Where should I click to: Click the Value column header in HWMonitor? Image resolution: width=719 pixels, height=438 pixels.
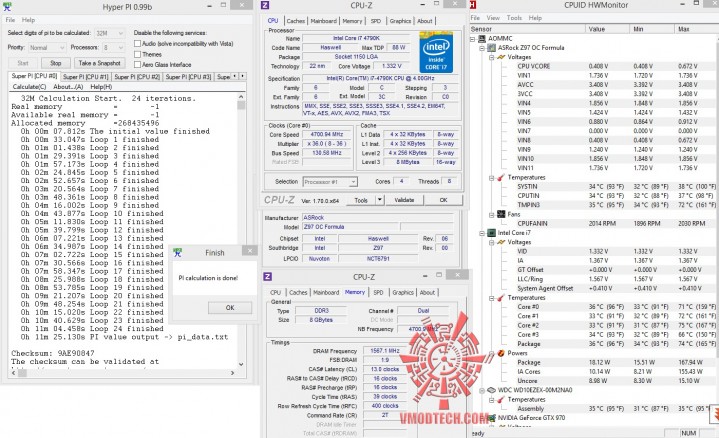tap(607, 29)
